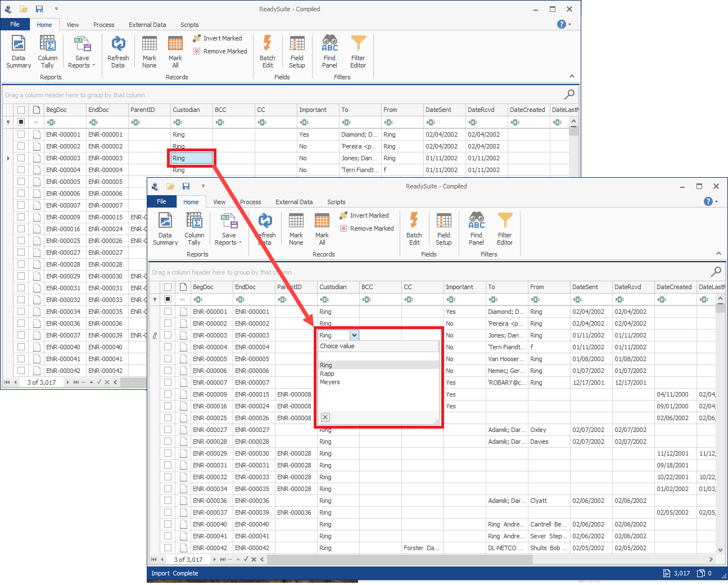Run Column Tally in front window

click(x=195, y=229)
